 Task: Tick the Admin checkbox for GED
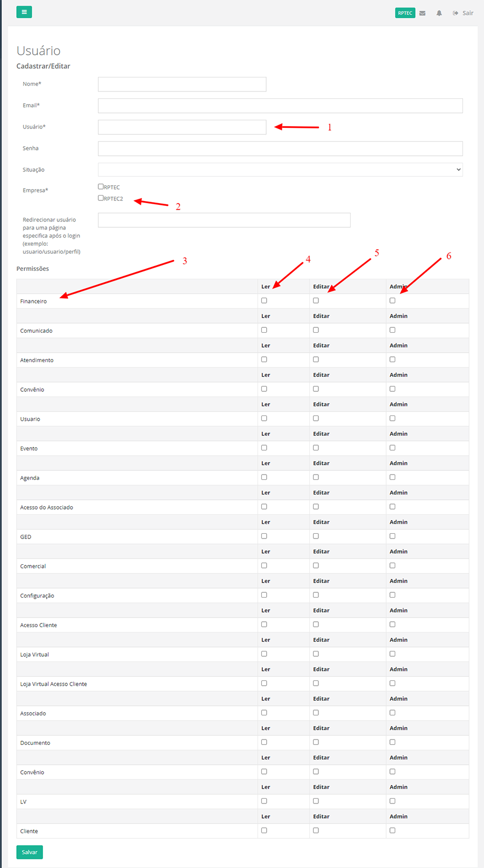click(x=393, y=536)
